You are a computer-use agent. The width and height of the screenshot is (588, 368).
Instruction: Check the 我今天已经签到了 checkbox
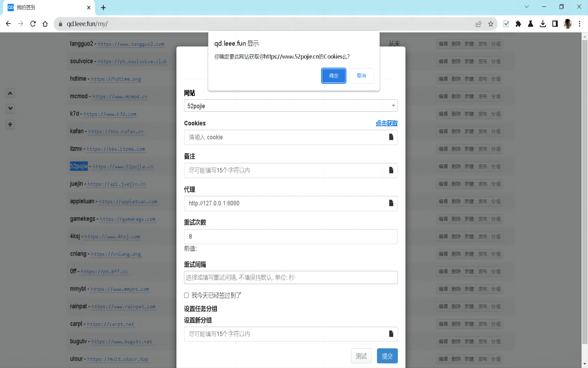click(187, 295)
